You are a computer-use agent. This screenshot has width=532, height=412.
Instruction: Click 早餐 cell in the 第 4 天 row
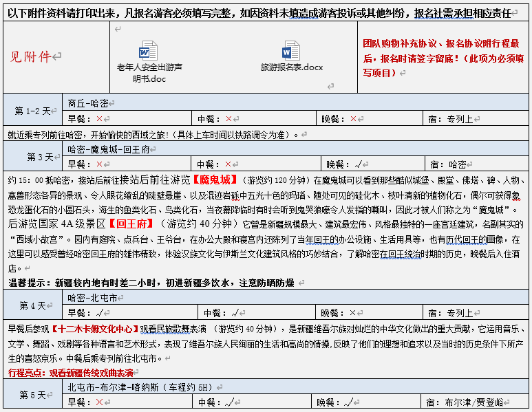coord(130,312)
